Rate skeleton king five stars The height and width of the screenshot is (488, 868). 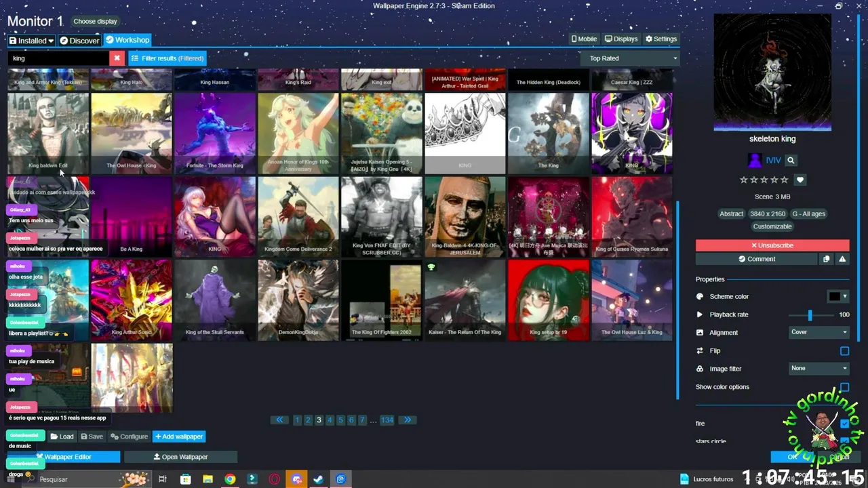[785, 180]
